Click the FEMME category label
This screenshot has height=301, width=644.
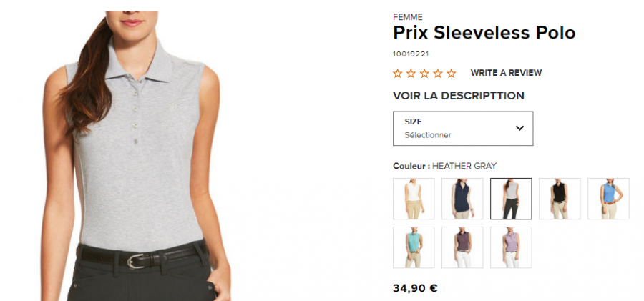[x=408, y=17]
